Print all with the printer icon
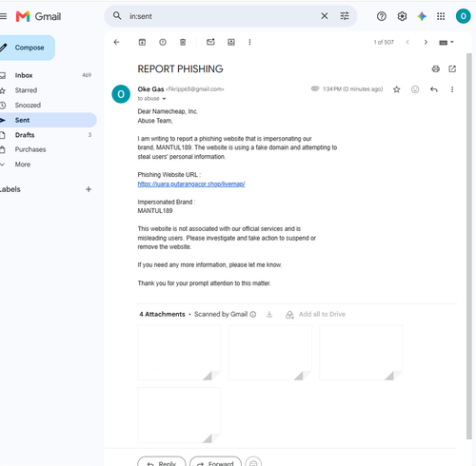The image size is (476, 466). [x=436, y=68]
